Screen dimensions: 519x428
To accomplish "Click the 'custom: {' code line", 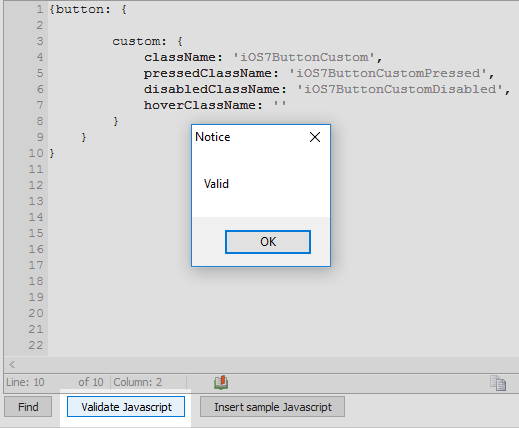I will coord(147,41).
